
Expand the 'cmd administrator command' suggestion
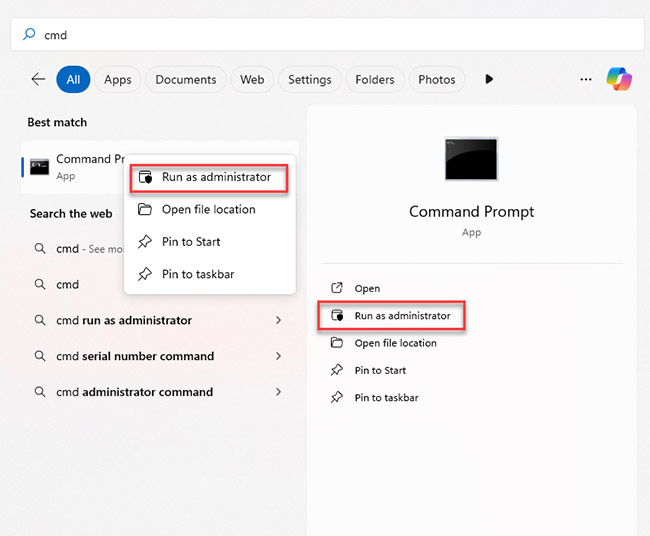278,392
